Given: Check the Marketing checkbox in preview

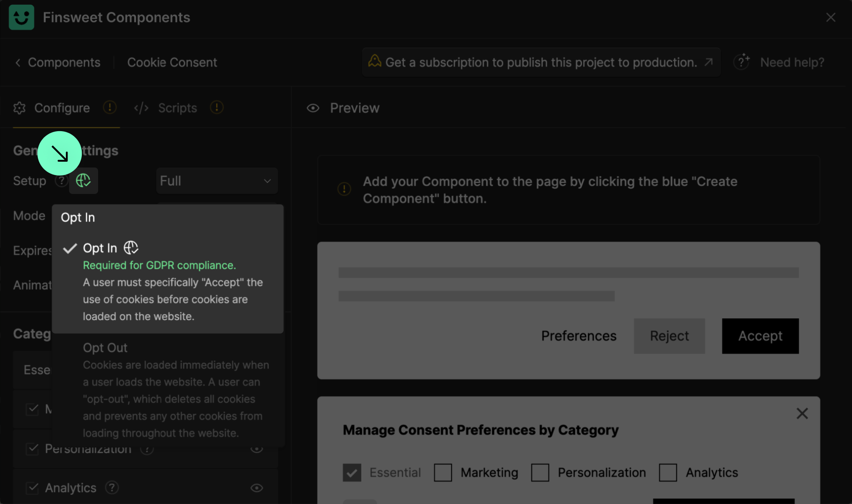Looking at the screenshot, I should [x=443, y=472].
